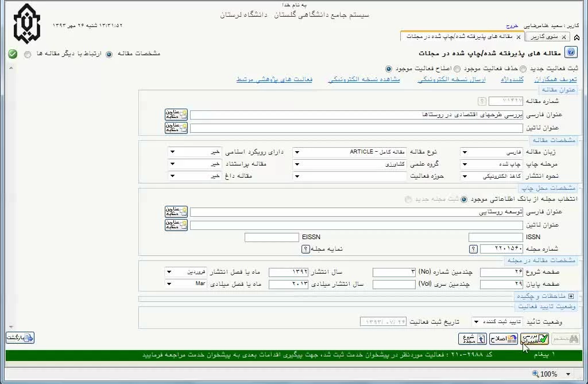Viewport: 588px width, 384px height.
Task: Click the blue help icon beside page title
Action: pos(571,53)
